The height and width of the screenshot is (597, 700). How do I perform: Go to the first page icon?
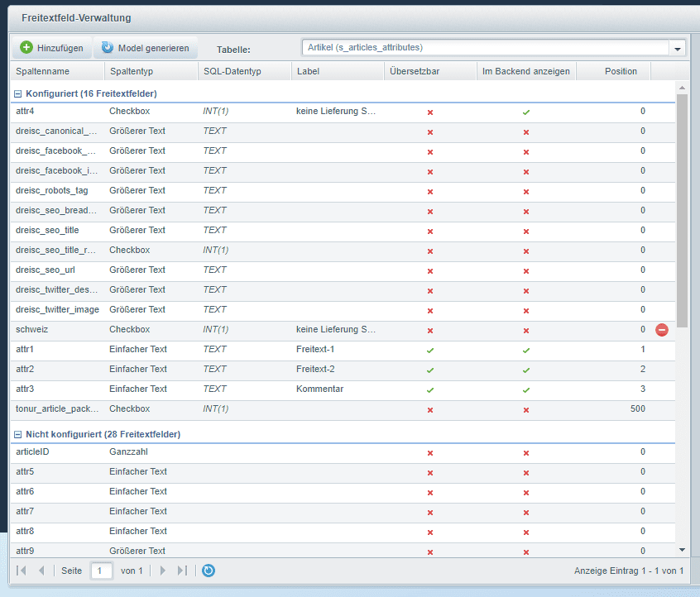point(22,571)
